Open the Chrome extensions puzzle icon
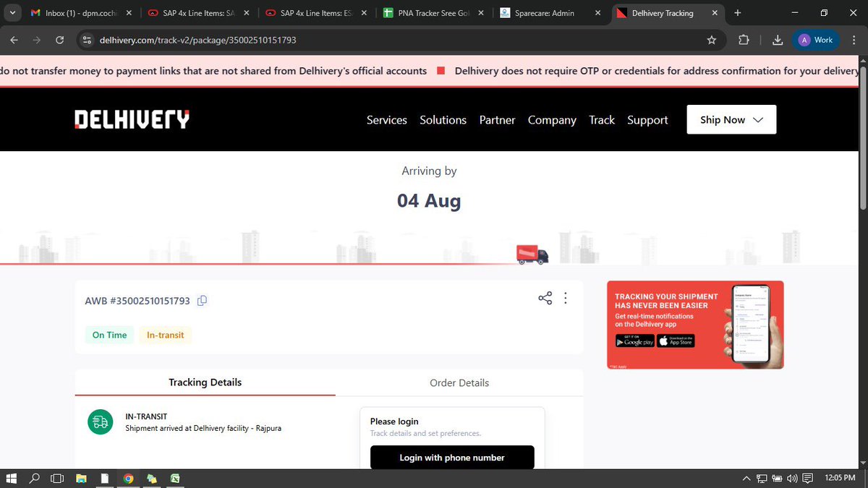Viewport: 868px width, 488px height. (744, 40)
